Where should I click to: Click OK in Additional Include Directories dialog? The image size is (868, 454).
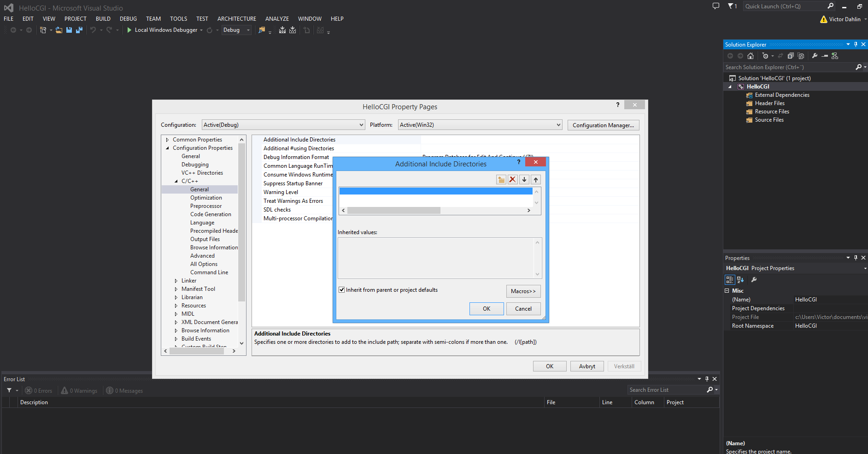click(487, 309)
